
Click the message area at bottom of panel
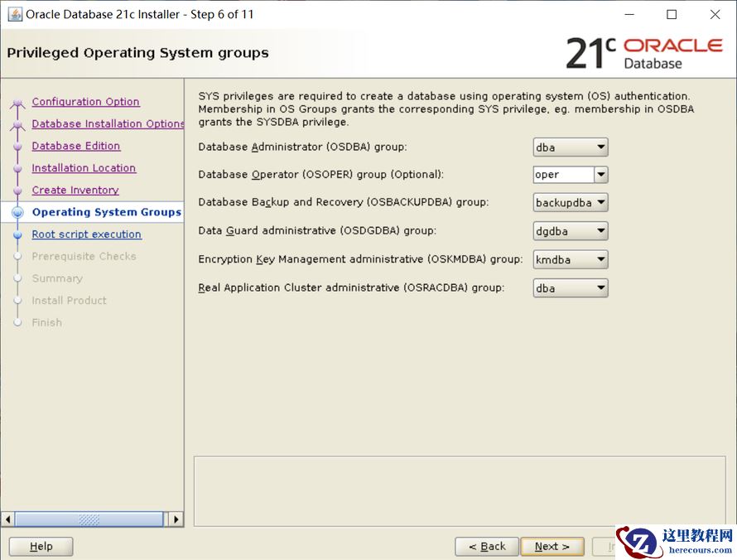tap(460, 491)
